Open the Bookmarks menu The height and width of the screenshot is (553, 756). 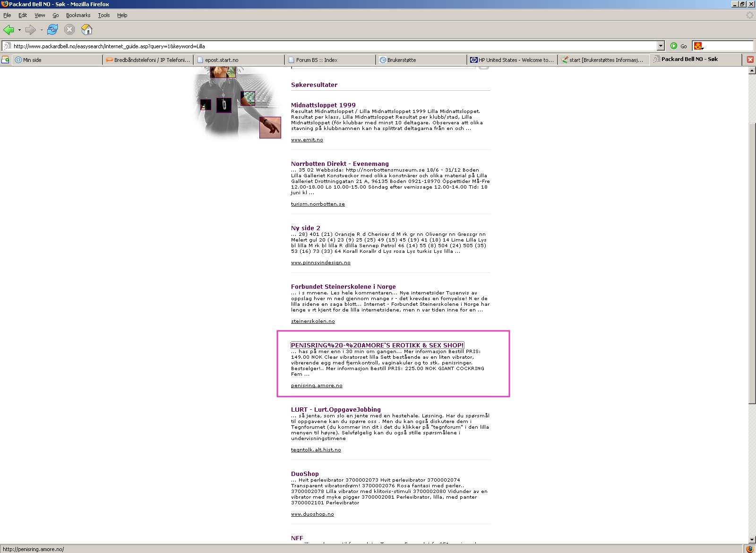tap(78, 15)
